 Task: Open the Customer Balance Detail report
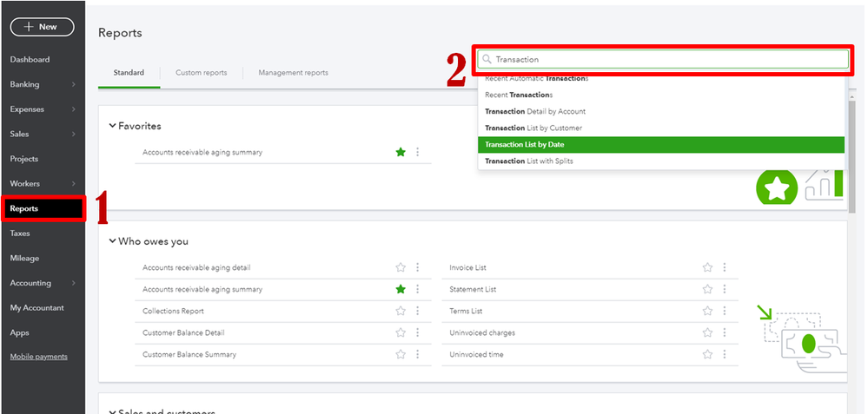tap(184, 332)
